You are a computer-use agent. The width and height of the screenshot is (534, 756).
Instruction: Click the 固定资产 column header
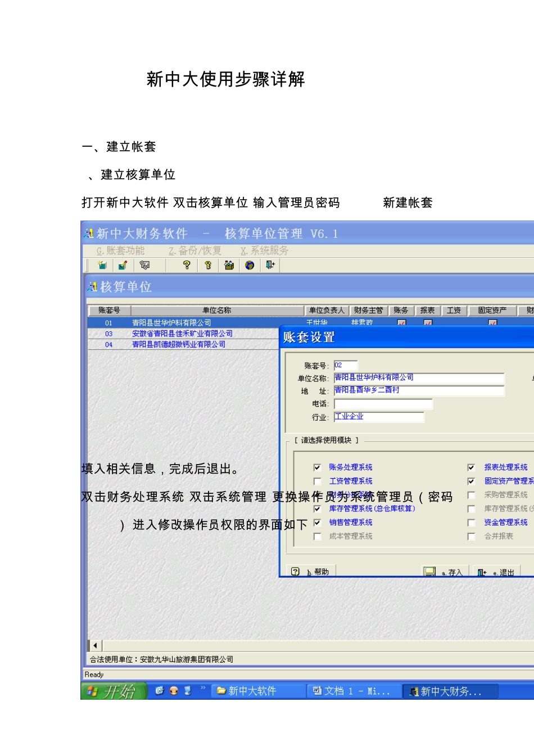[x=492, y=310]
